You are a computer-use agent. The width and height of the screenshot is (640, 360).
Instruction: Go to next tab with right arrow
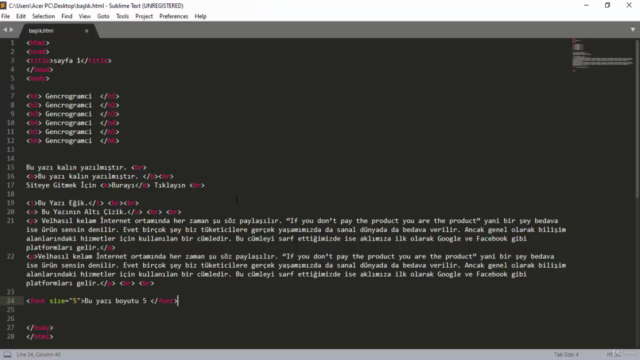point(11,30)
